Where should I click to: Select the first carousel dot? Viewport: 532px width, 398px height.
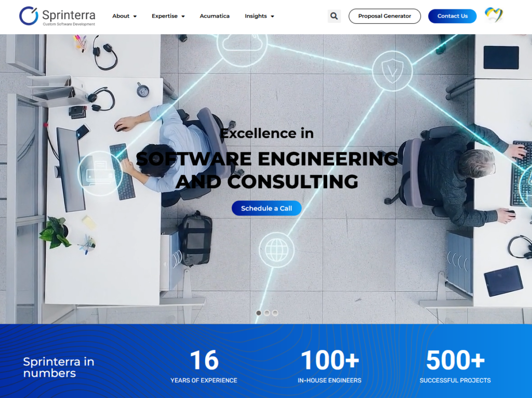coord(259,312)
